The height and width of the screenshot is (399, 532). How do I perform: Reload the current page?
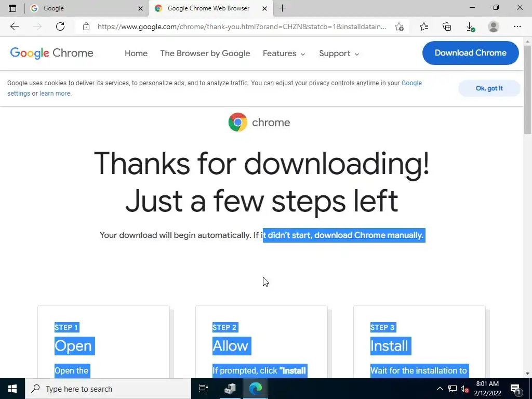click(60, 26)
